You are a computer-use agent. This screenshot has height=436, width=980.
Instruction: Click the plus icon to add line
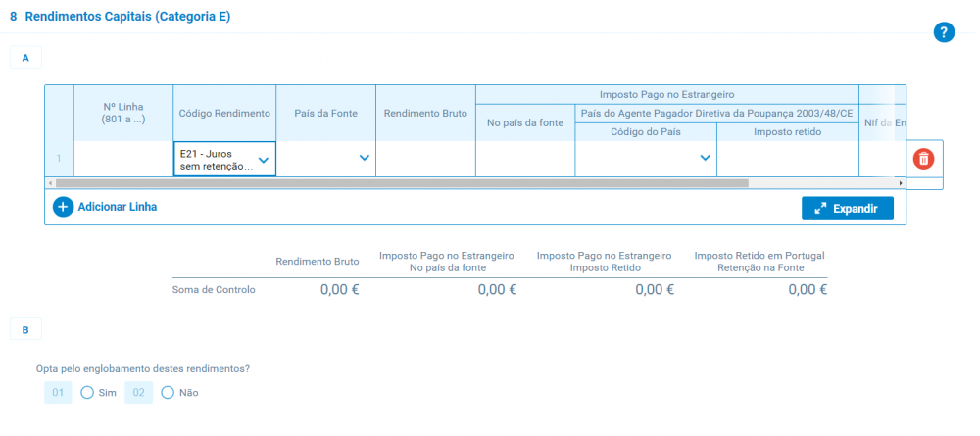point(64,207)
